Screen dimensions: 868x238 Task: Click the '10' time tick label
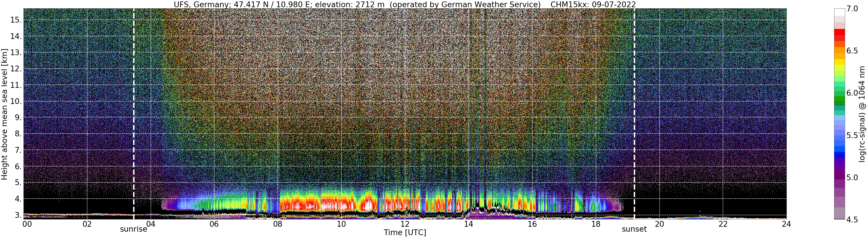click(x=341, y=224)
